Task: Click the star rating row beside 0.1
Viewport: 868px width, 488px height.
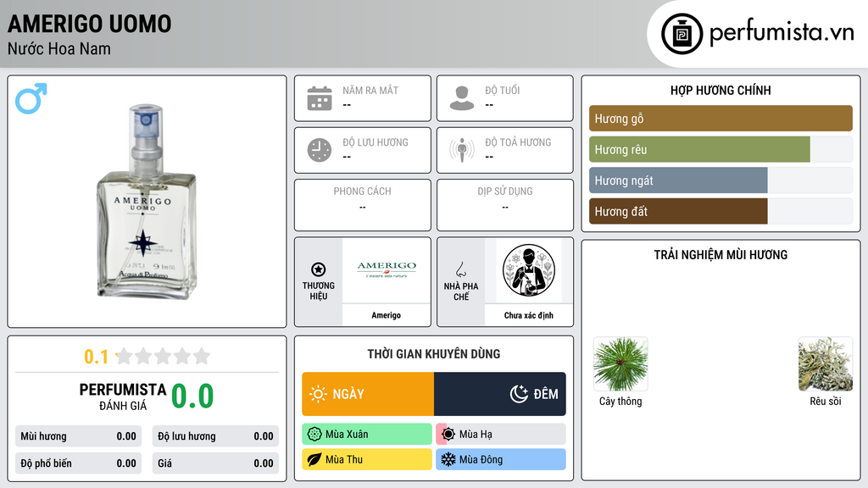Action: pyautogui.click(x=163, y=356)
